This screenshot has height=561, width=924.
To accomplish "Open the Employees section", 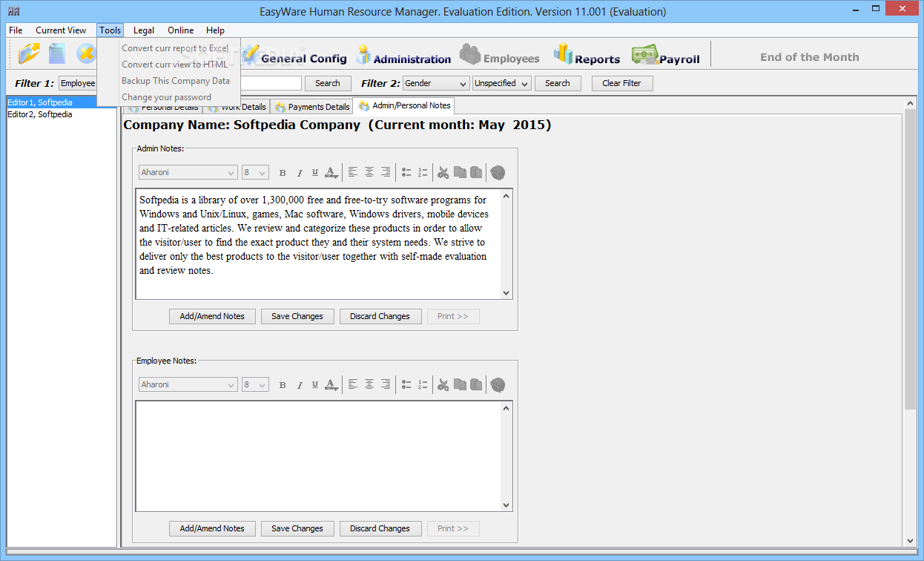I will (x=499, y=55).
